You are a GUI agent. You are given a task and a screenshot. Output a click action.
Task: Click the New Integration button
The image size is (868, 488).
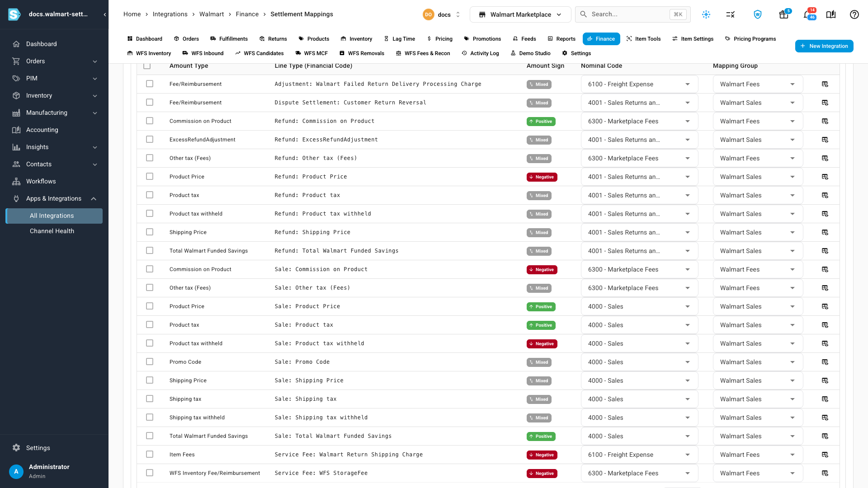tap(824, 46)
